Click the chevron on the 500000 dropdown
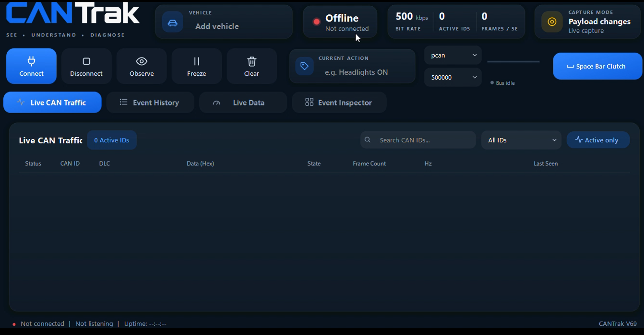The height and width of the screenshot is (335, 644). pyautogui.click(x=475, y=77)
